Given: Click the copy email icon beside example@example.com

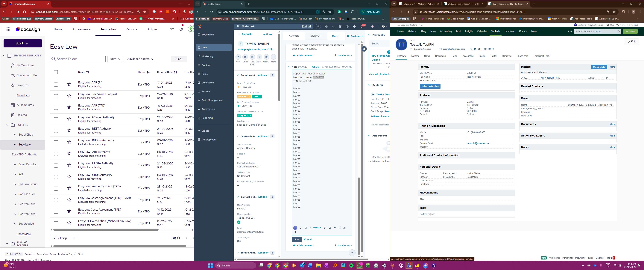Looking at the screenshot, I should (271, 49).
